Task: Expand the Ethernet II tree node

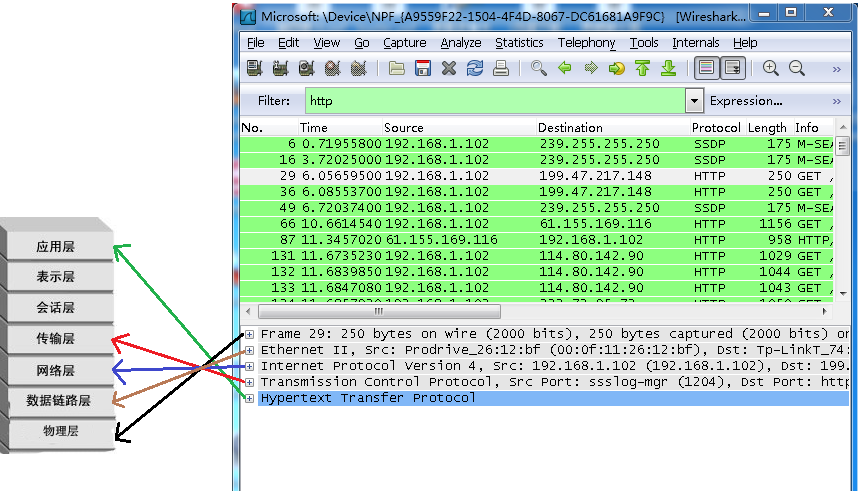Action: click(x=250, y=350)
